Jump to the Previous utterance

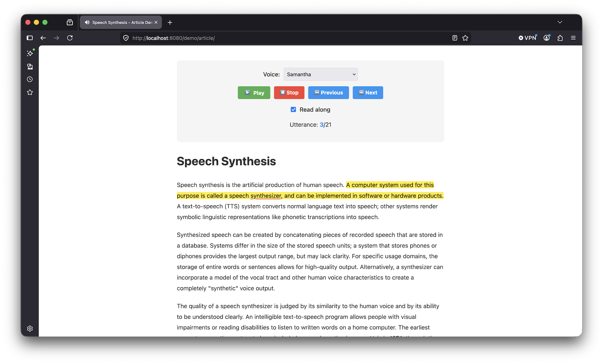tap(329, 93)
